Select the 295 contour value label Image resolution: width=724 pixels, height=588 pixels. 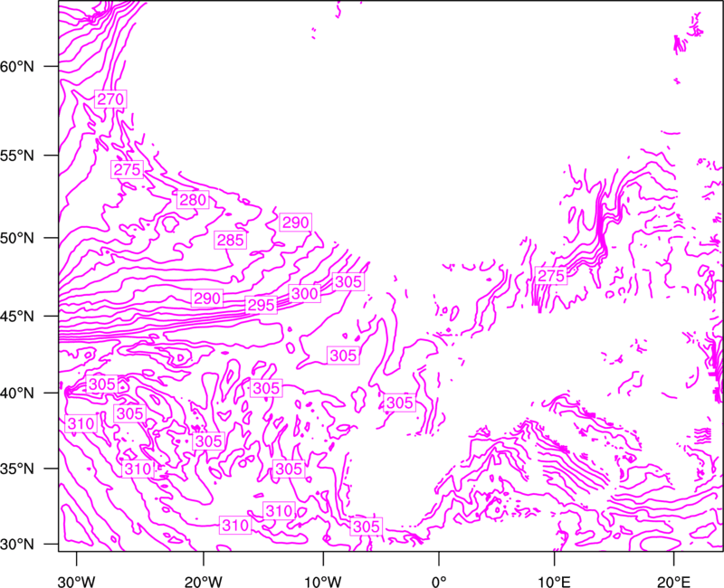click(x=262, y=305)
